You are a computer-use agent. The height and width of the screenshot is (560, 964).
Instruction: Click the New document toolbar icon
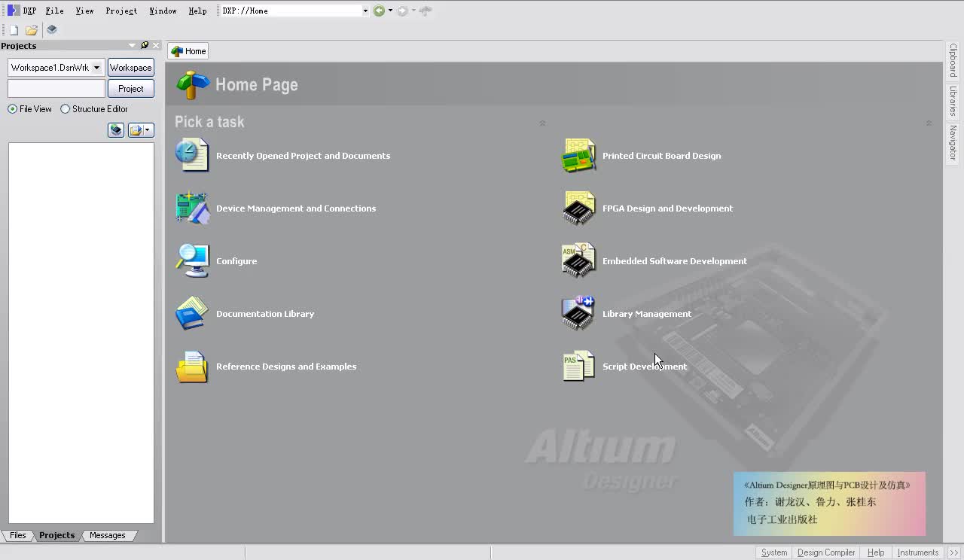click(14, 30)
